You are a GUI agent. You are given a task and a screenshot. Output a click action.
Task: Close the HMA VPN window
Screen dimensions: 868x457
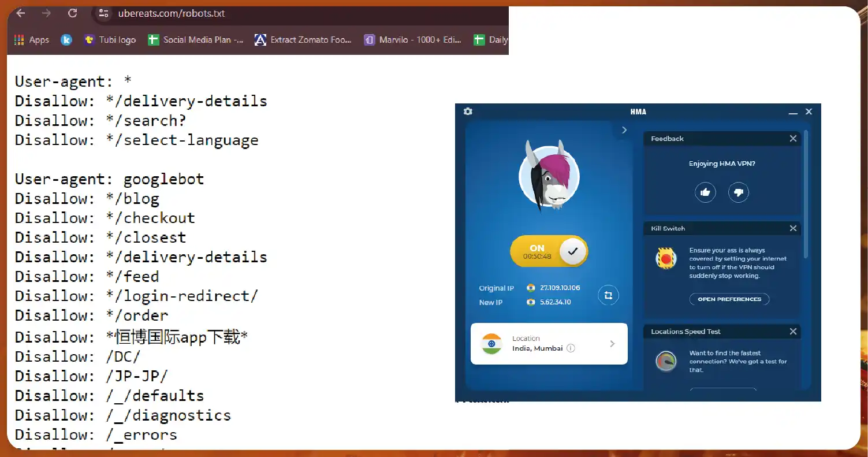(x=809, y=112)
